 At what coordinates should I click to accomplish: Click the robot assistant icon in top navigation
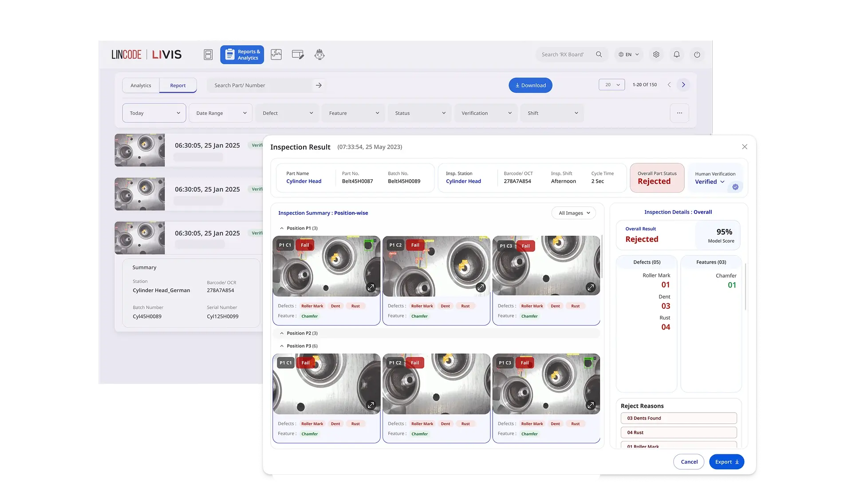[319, 55]
